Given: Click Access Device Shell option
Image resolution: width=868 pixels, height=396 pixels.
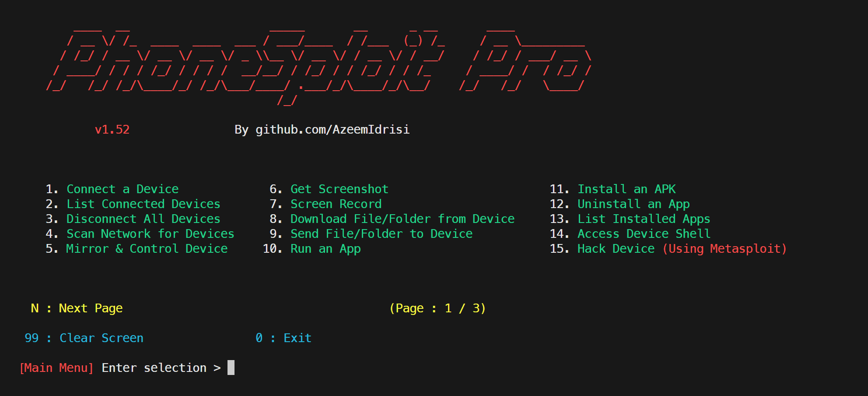Looking at the screenshot, I should point(644,234).
